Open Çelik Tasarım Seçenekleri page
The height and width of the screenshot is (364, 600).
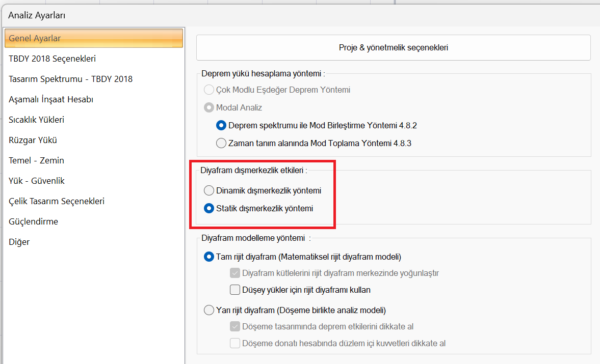pyautogui.click(x=57, y=202)
